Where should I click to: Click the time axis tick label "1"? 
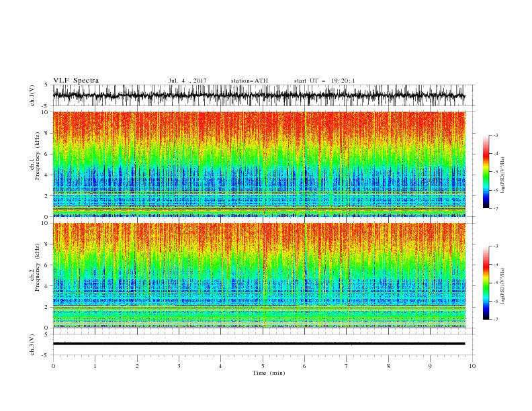tap(95, 366)
